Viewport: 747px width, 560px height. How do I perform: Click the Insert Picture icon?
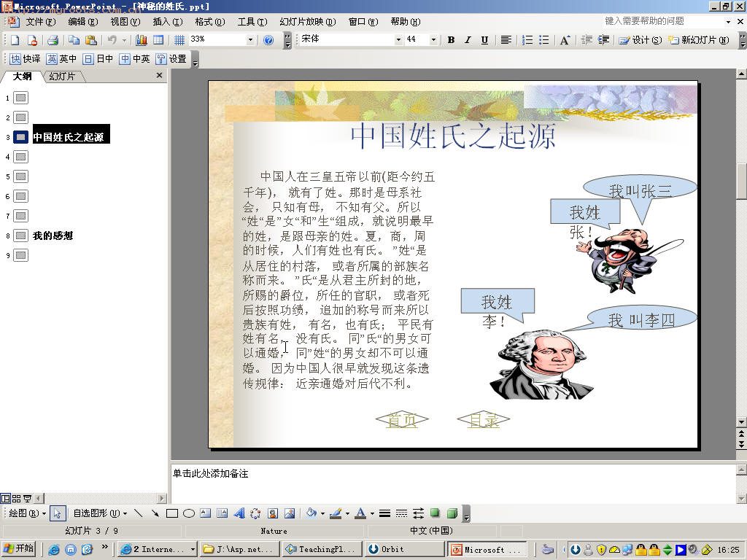pyautogui.click(x=289, y=513)
